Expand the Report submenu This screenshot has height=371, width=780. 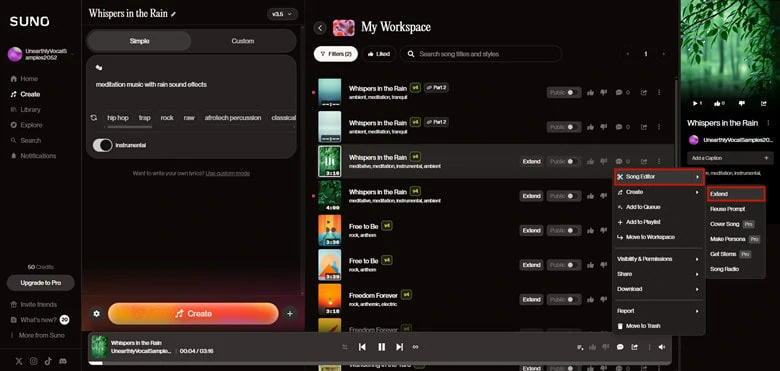pos(659,311)
